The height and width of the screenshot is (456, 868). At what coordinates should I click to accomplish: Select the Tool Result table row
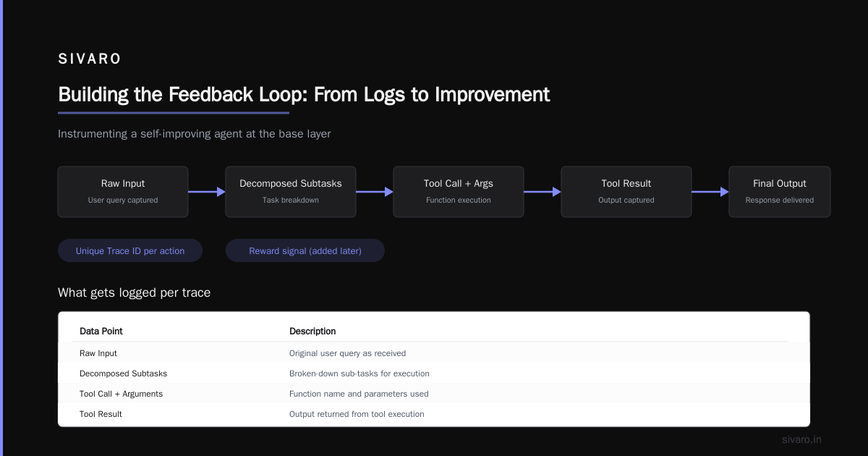click(434, 414)
